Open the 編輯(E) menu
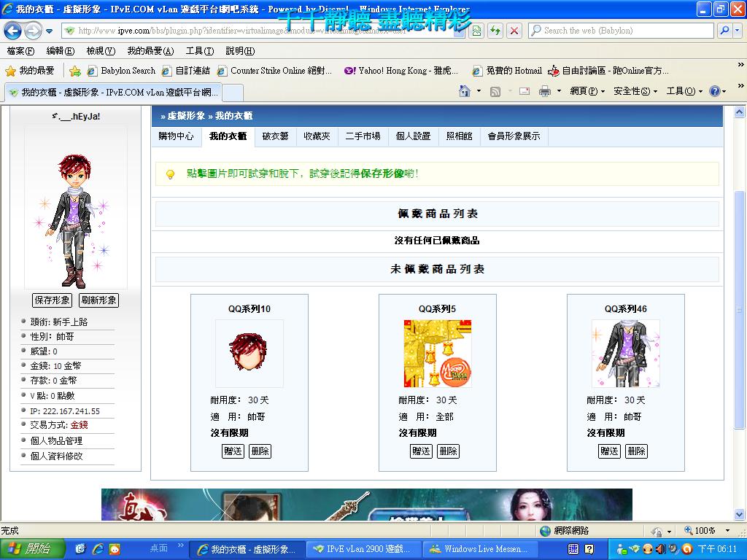 [60, 51]
